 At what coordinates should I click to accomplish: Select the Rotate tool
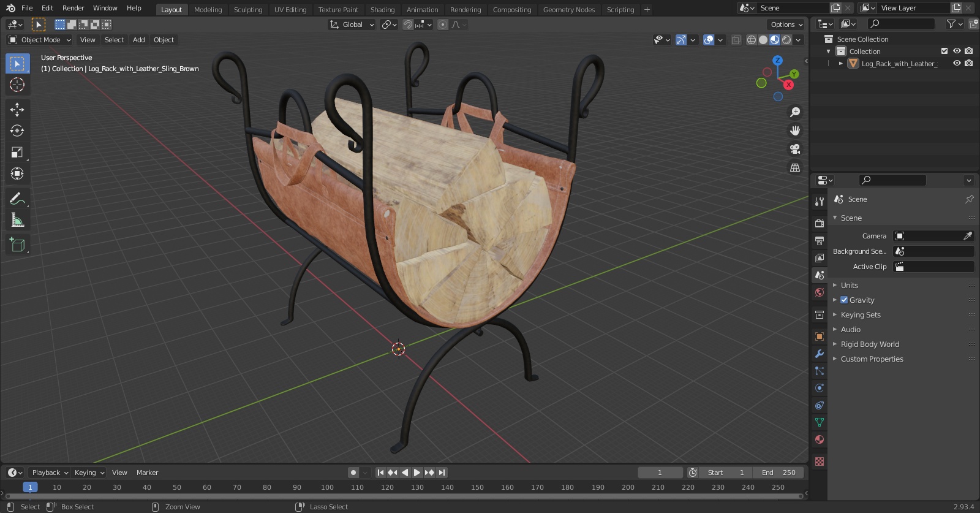(17, 131)
